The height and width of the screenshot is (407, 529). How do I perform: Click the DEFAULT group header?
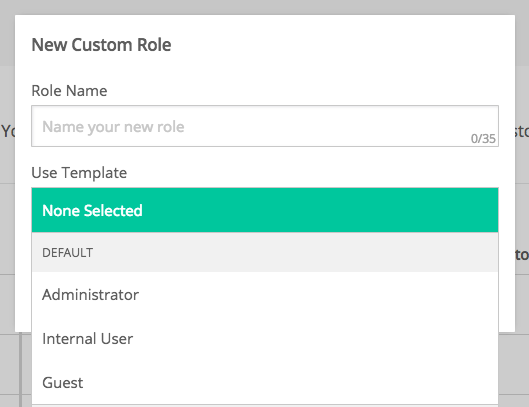coord(265,252)
